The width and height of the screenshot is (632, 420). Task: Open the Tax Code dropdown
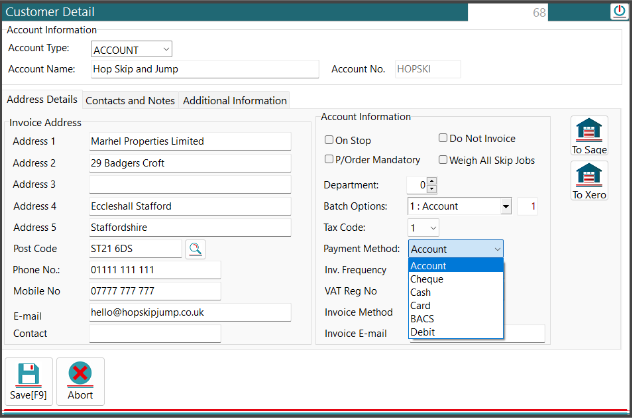432,228
